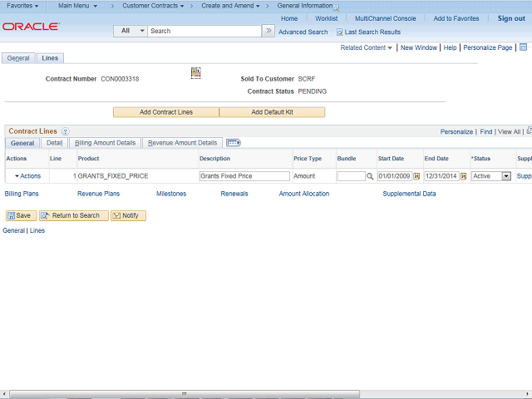Open the Help link

pos(450,48)
